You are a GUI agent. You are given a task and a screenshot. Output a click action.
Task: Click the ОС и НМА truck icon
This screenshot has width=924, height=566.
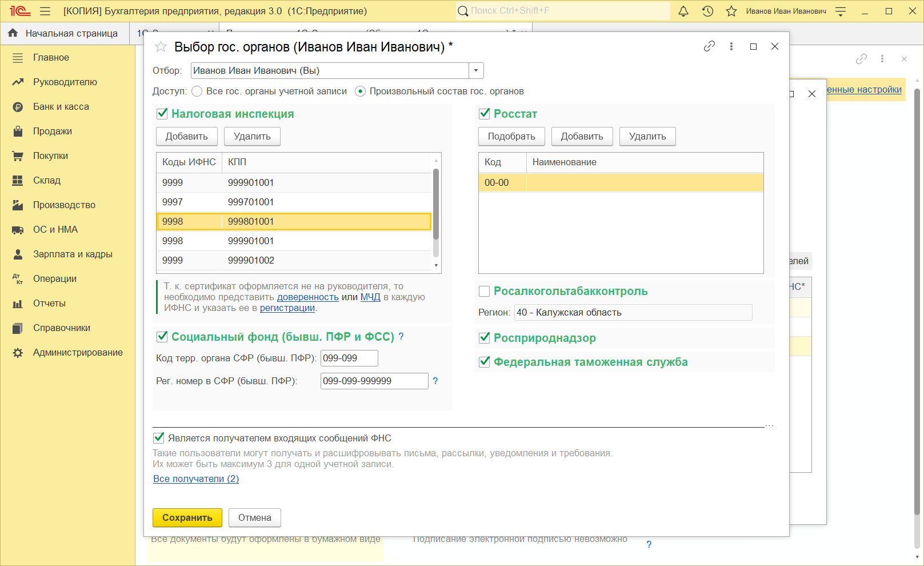point(18,229)
